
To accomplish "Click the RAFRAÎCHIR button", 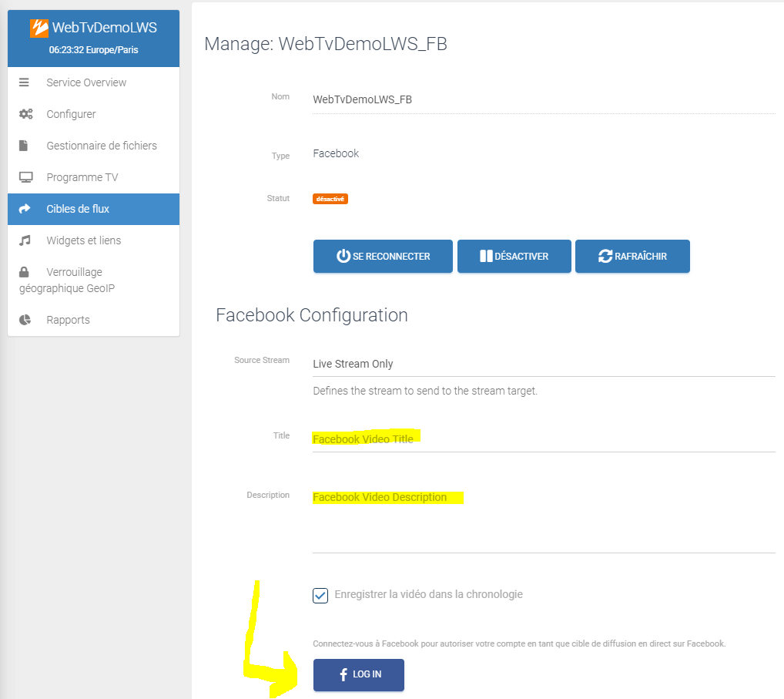I will click(x=632, y=256).
